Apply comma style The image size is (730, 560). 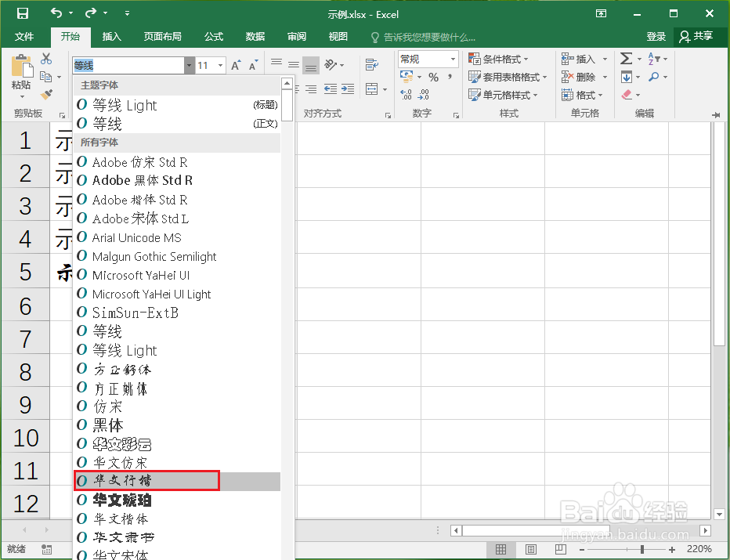tap(450, 76)
